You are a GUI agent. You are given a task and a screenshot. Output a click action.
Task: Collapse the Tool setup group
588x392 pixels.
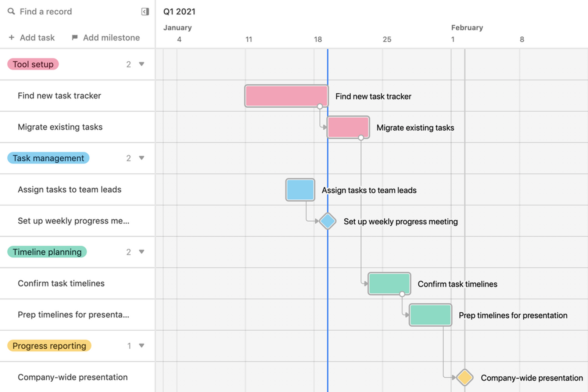[x=141, y=64]
